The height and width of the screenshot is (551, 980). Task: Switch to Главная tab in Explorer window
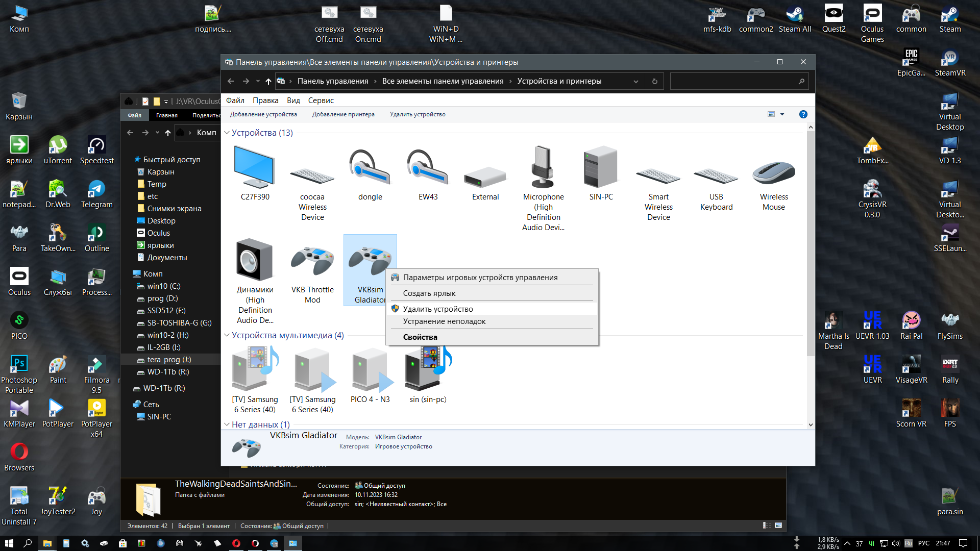167,115
